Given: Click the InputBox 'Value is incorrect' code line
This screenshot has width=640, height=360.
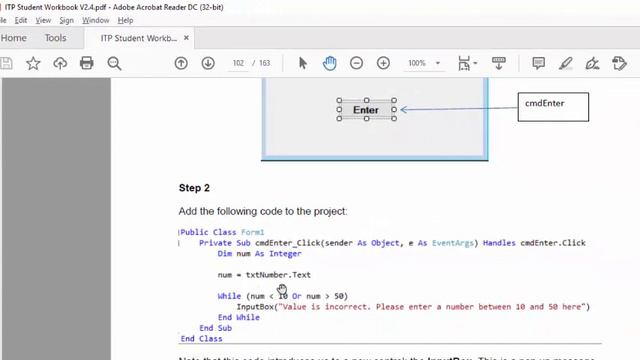Looking at the screenshot, I should click(413, 307).
